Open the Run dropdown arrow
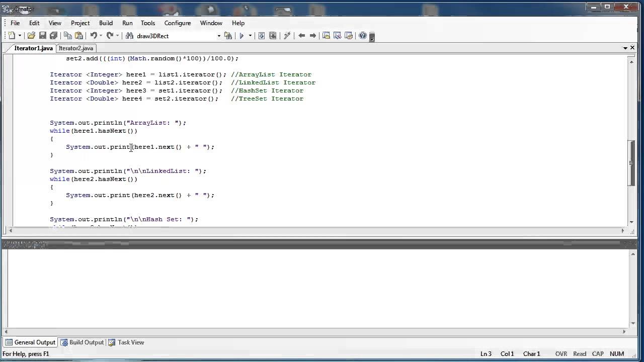This screenshot has width=644, height=362. coord(250,36)
